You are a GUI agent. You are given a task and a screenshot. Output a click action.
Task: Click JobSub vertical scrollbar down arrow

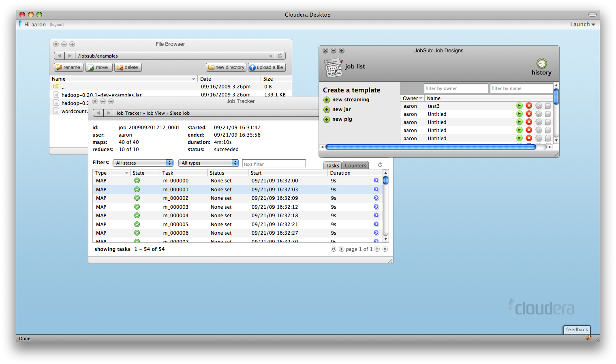(x=556, y=141)
